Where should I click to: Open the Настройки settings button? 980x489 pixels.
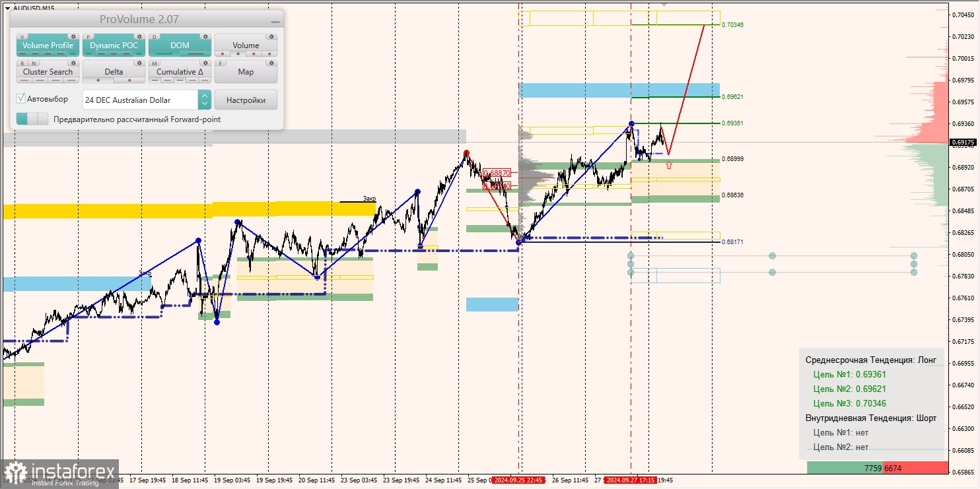pyautogui.click(x=246, y=100)
